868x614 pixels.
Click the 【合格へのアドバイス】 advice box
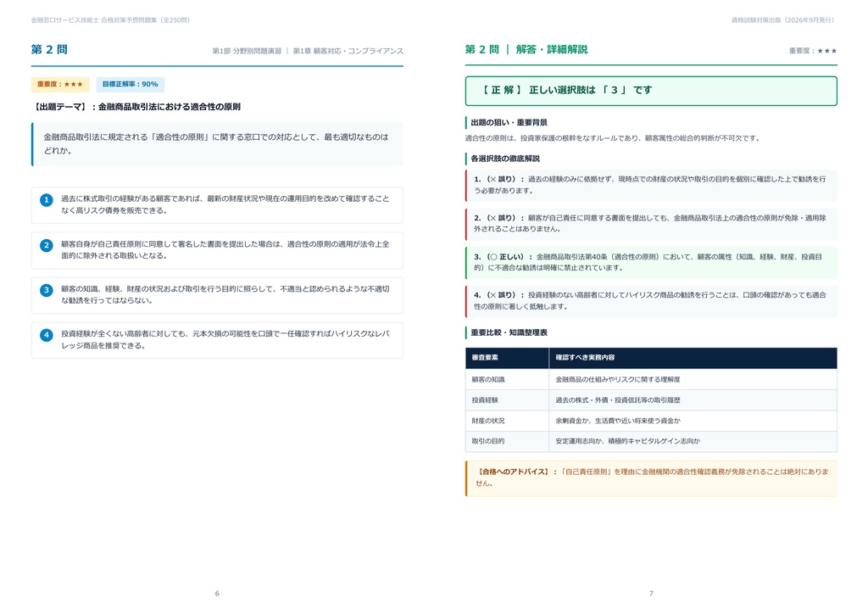coord(651,478)
